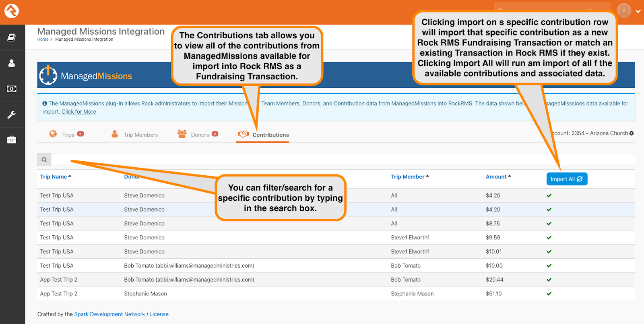This screenshot has height=324, width=644.
Task: Click the user avatar icon
Action: pyautogui.click(x=624, y=11)
